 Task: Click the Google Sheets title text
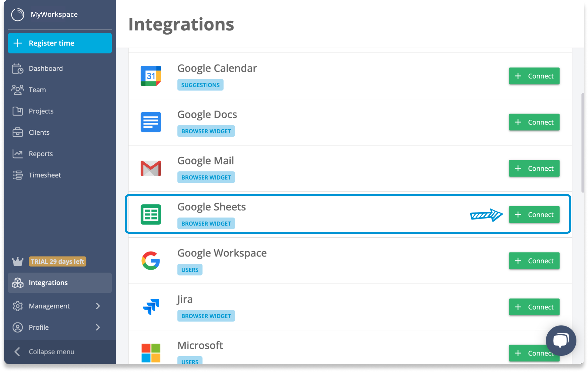tap(212, 207)
